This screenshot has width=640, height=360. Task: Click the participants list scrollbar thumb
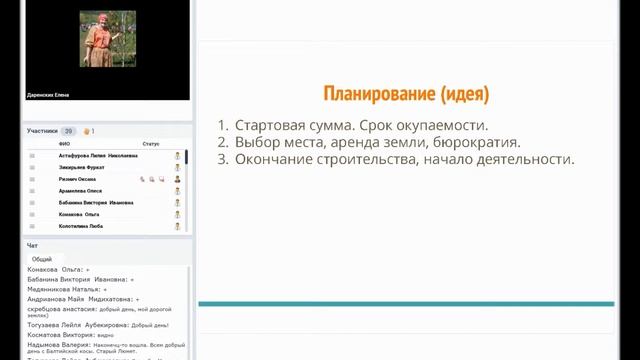(187, 157)
